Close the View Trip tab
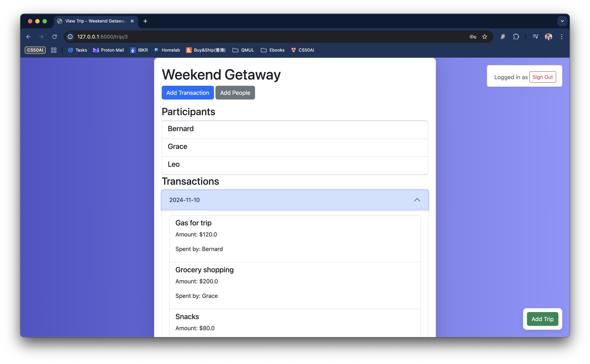This screenshot has width=590, height=364. (x=132, y=21)
